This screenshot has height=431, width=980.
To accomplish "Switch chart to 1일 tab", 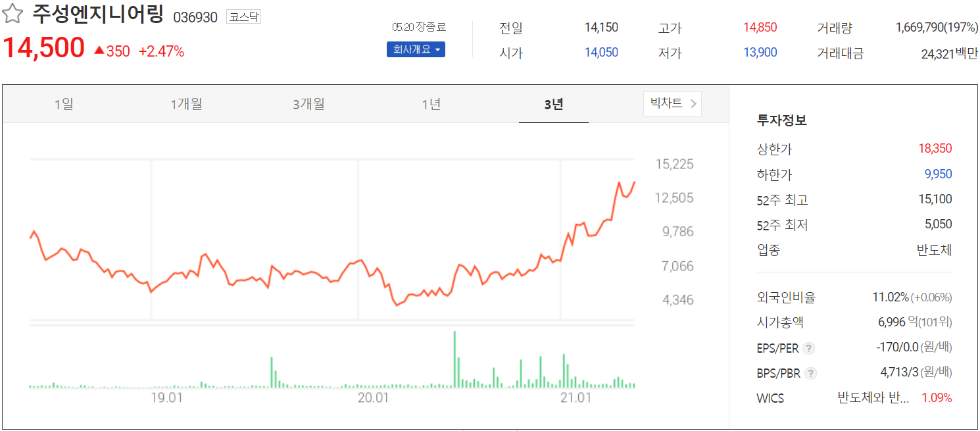I will (x=64, y=104).
